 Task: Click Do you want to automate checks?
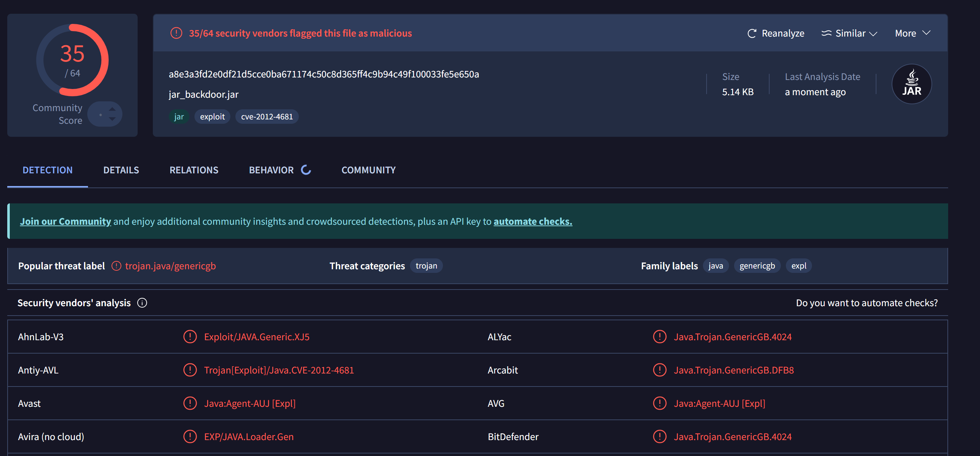866,303
